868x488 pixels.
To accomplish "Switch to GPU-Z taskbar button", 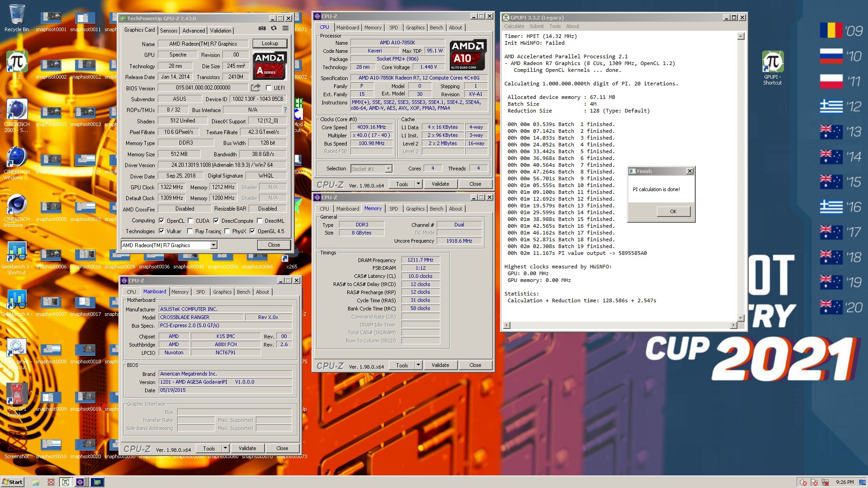I will coord(97,482).
